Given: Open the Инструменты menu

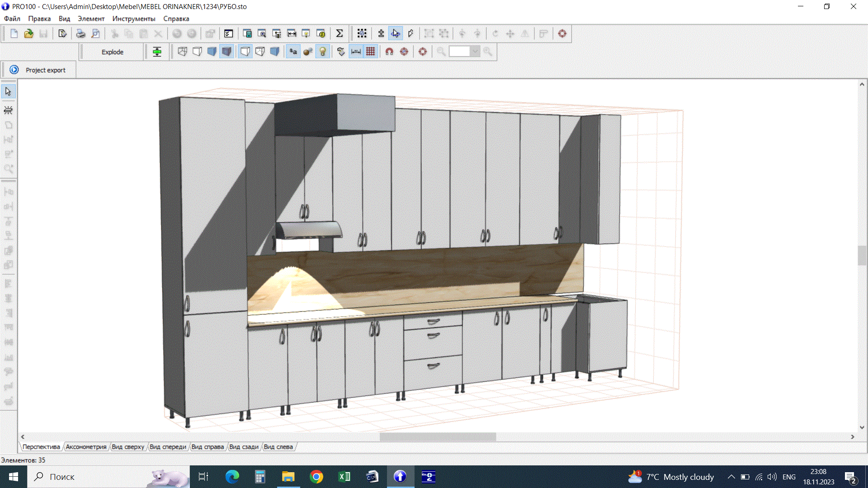Looking at the screenshot, I should (134, 19).
